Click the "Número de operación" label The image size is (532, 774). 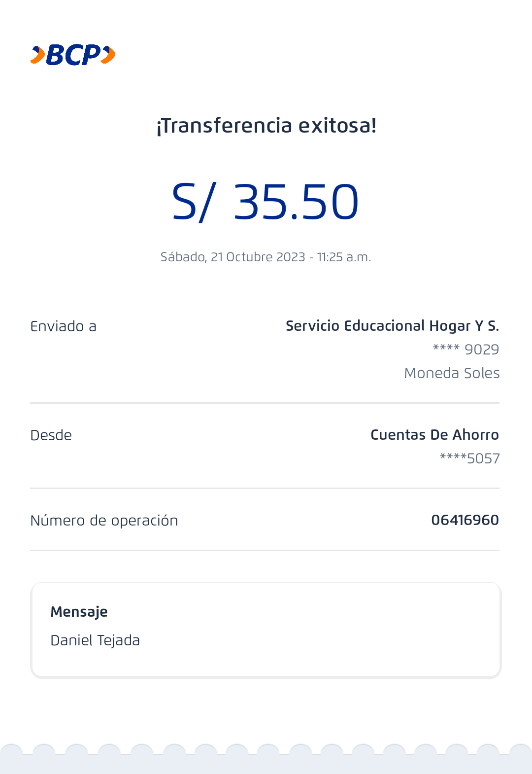tap(104, 521)
